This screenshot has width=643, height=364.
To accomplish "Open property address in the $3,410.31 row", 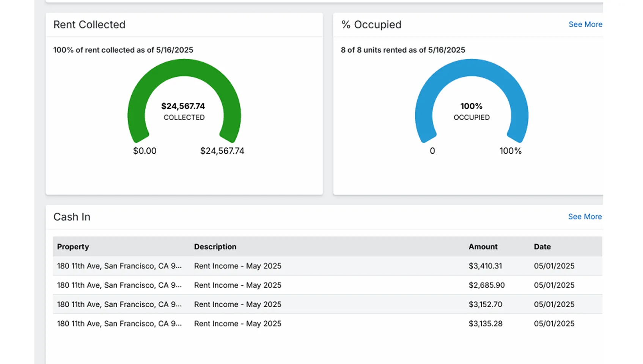I will coord(119,266).
